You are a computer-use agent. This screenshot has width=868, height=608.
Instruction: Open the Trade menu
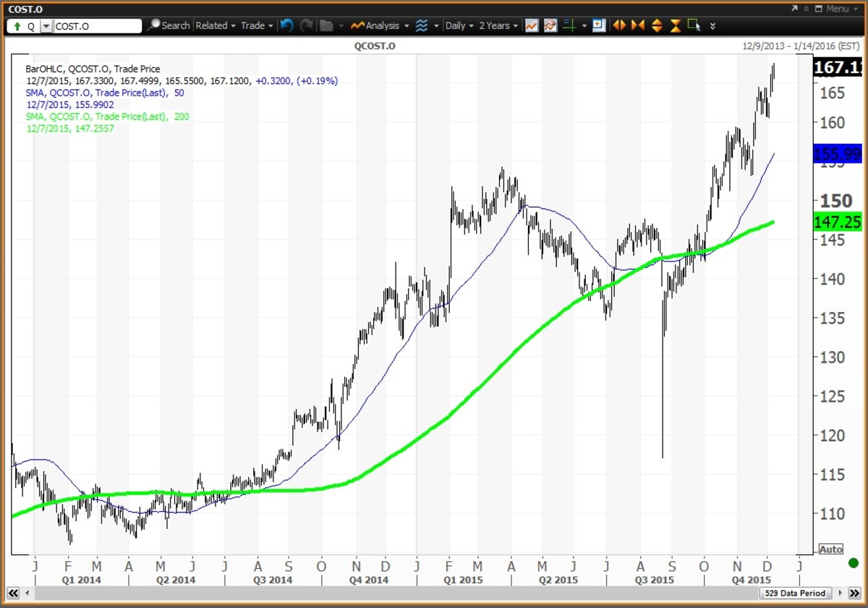(x=255, y=25)
